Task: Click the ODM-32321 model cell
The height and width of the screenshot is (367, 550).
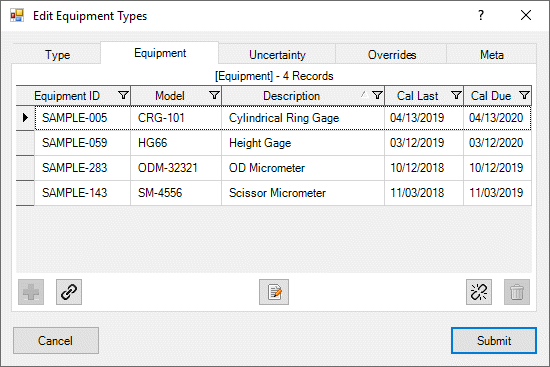Action: [x=176, y=168]
